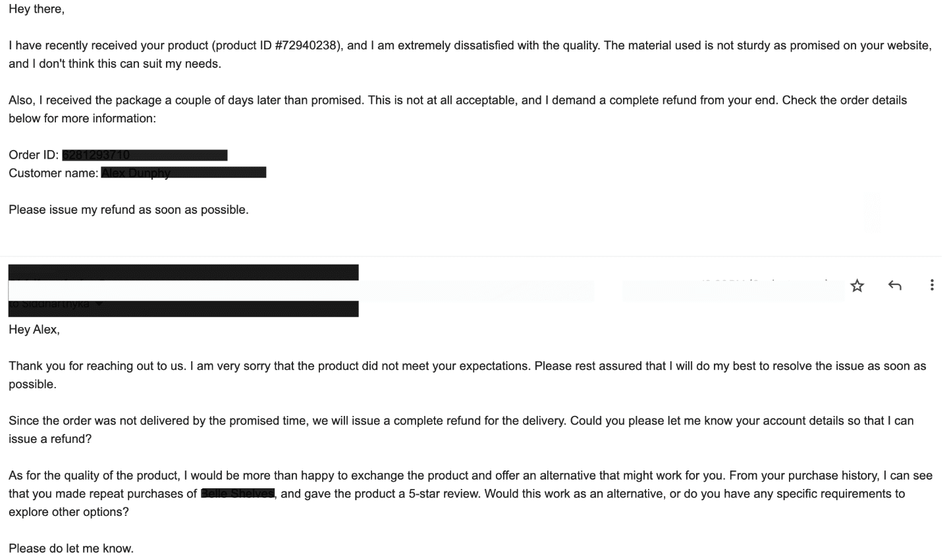Select the greeting 'Hey Alex,'
This screenshot has width=947, height=560.
[34, 329]
